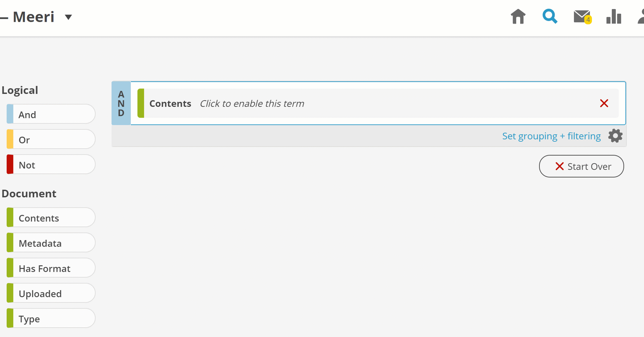Add the Metadata document term
This screenshot has width=644, height=337.
pos(51,243)
